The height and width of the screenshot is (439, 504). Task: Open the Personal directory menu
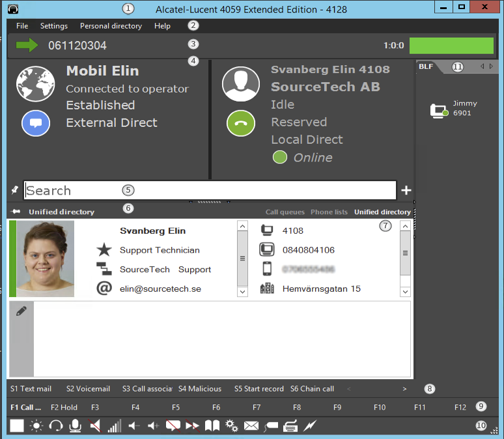pos(111,26)
